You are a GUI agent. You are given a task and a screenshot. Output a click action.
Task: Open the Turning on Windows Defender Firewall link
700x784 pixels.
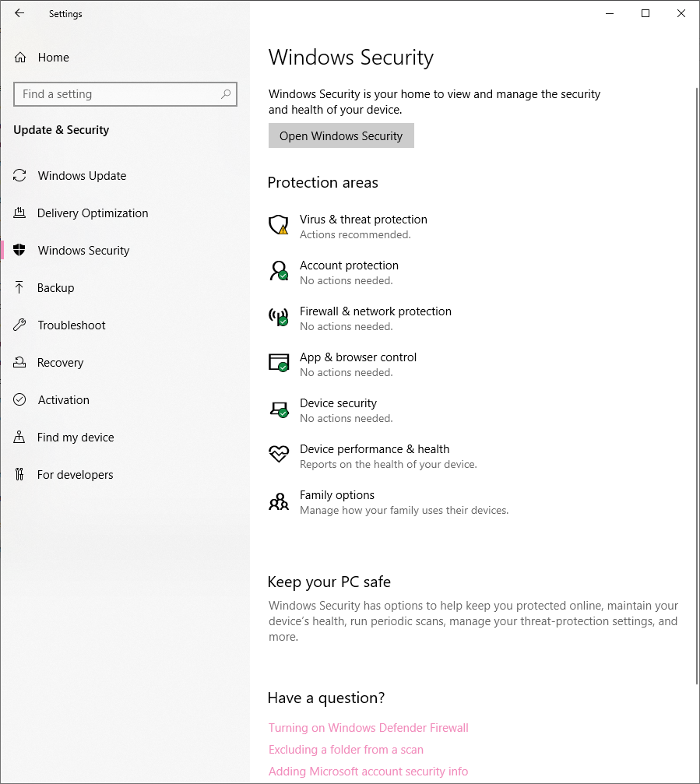point(368,727)
